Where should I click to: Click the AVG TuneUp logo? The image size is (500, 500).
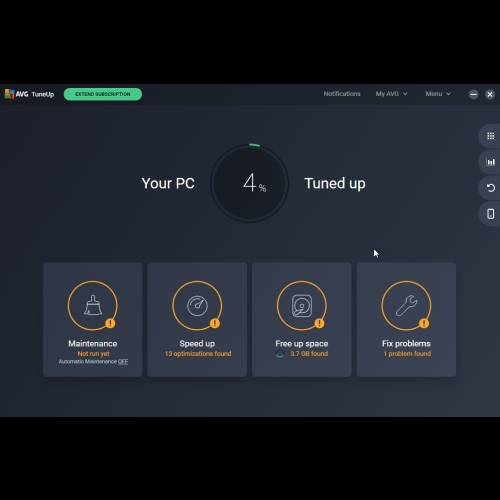pyautogui.click(x=29, y=94)
